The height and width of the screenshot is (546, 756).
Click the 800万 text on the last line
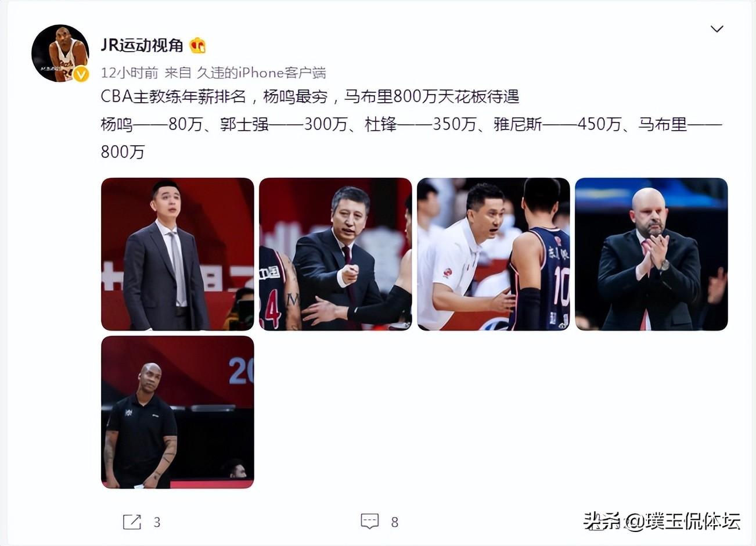(123, 152)
